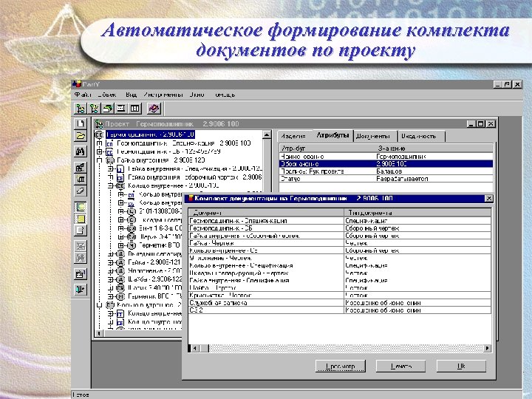The height and width of the screenshot is (399, 532).
Task: Select the Служебная записка document row
Action: [340, 303]
